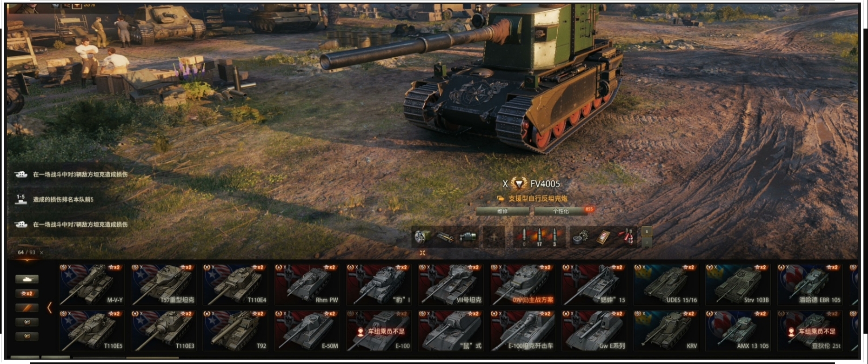Toggle the x2 bonus star carousel filter
This screenshot has width=868, height=364.
click(27, 293)
